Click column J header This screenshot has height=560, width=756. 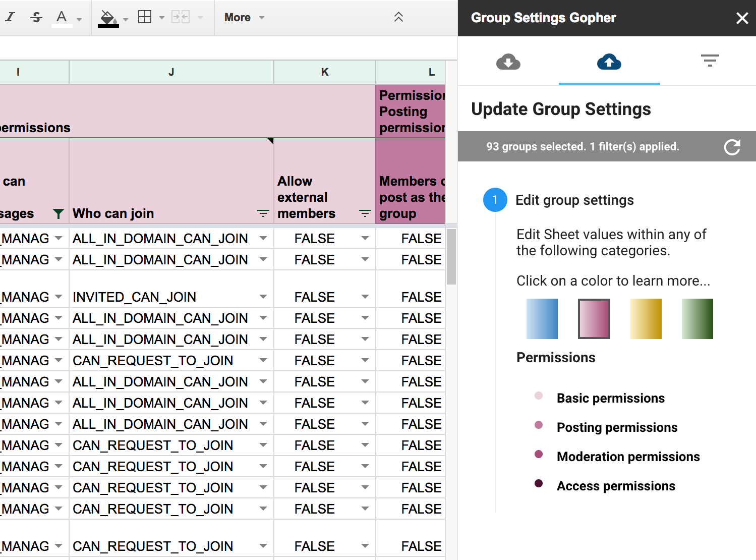pyautogui.click(x=171, y=72)
